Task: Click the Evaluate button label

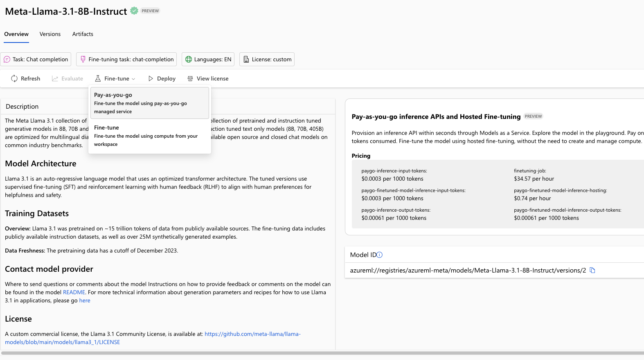Action: [72, 78]
